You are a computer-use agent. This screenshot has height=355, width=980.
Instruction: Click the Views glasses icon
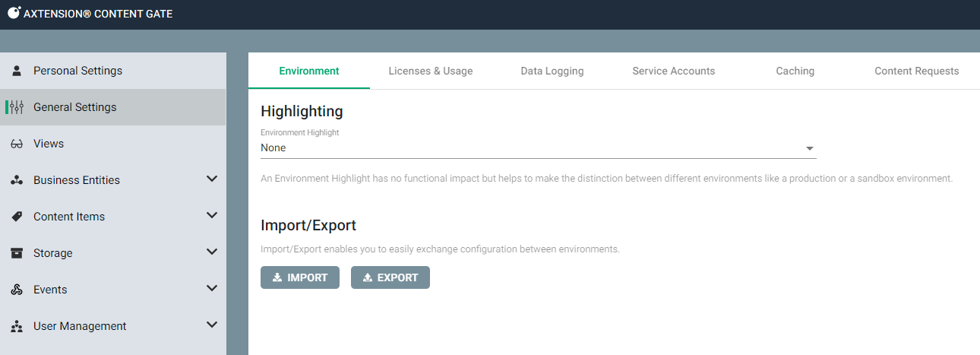(17, 144)
